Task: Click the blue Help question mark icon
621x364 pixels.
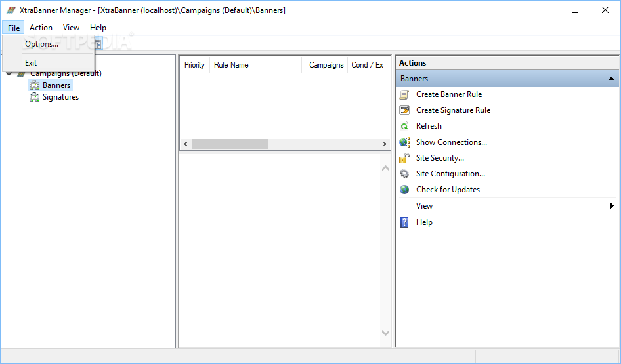Action: click(x=404, y=222)
